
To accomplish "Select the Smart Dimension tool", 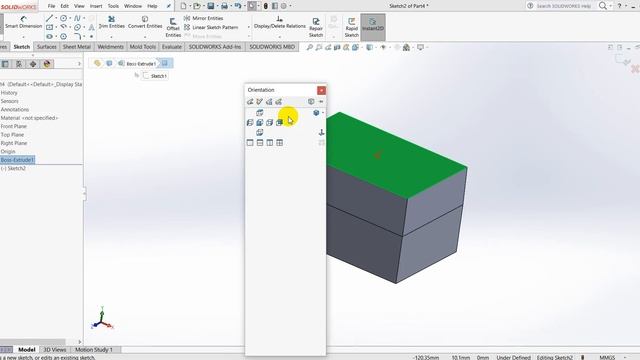I will [23, 22].
